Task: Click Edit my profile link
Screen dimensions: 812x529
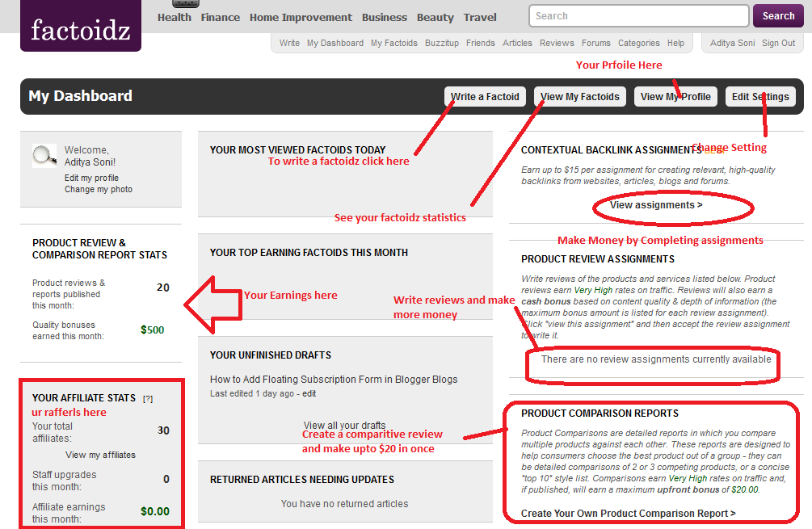Action: point(91,178)
